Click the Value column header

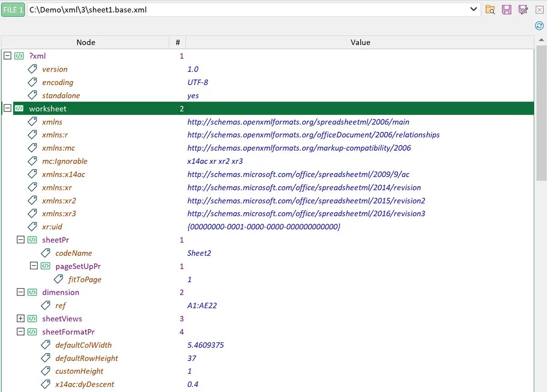coord(360,42)
